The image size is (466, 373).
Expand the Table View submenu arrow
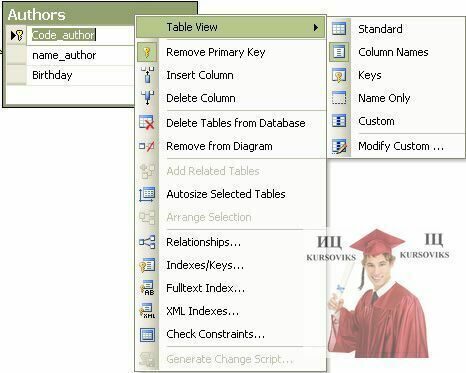coord(316,27)
